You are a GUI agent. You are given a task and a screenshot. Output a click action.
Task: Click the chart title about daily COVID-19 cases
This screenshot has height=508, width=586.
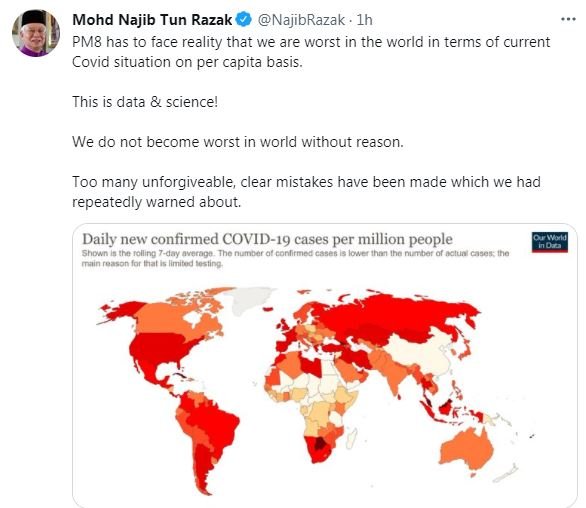267,239
